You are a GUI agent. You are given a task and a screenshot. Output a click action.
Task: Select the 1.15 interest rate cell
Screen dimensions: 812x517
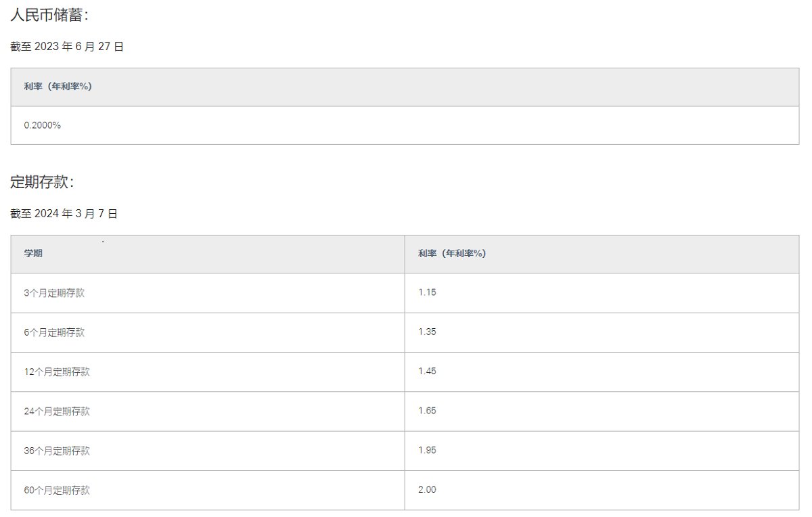[427, 292]
